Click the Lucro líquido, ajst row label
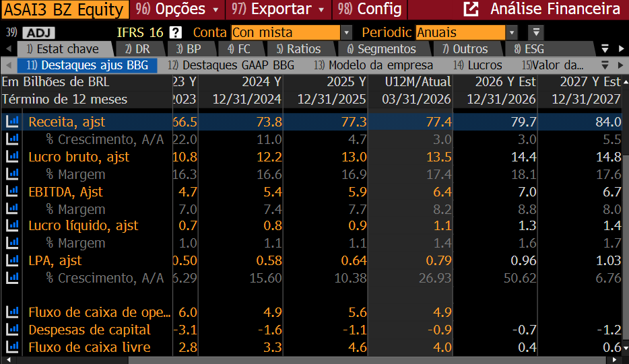The height and width of the screenshot is (364, 629). click(84, 225)
